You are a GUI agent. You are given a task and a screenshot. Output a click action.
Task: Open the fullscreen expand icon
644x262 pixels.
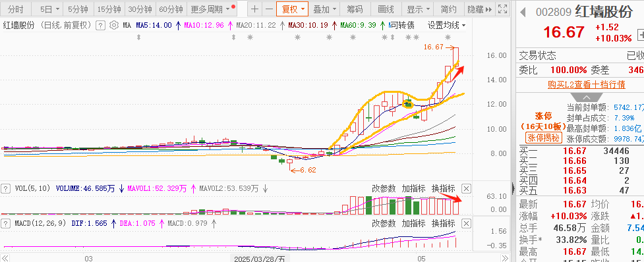502,9
